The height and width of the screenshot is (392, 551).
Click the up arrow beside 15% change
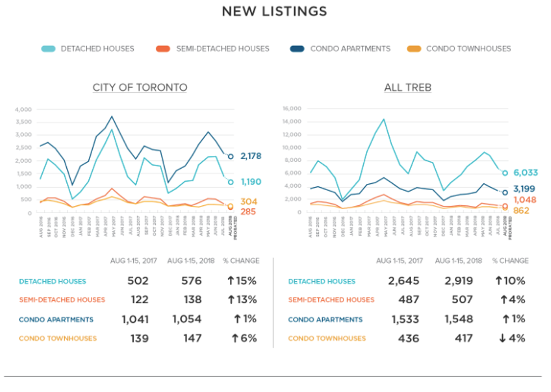(x=229, y=281)
